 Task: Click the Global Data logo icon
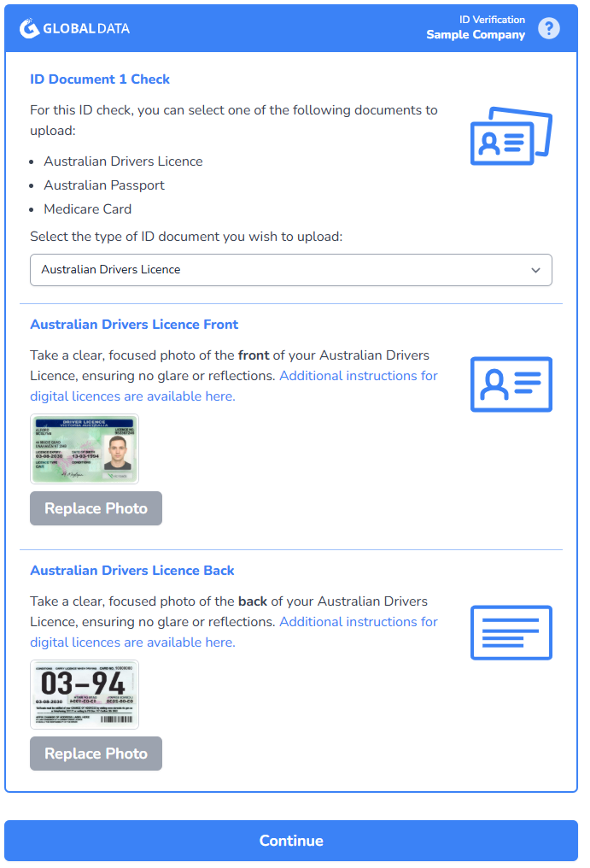click(x=29, y=28)
